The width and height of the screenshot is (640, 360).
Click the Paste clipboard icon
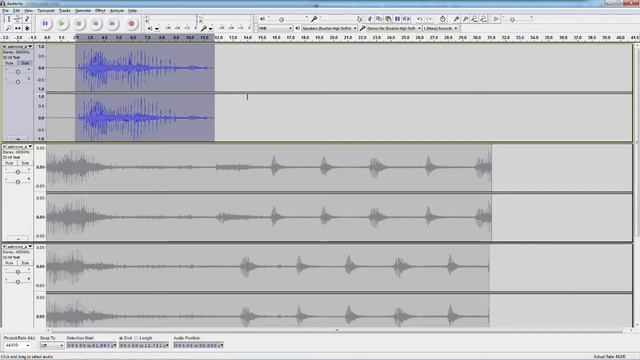click(x=388, y=19)
